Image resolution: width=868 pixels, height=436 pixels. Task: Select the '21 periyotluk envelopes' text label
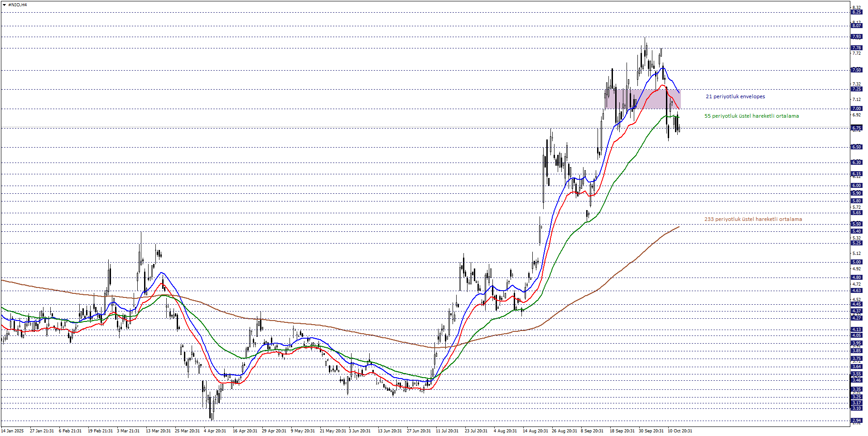coord(735,96)
